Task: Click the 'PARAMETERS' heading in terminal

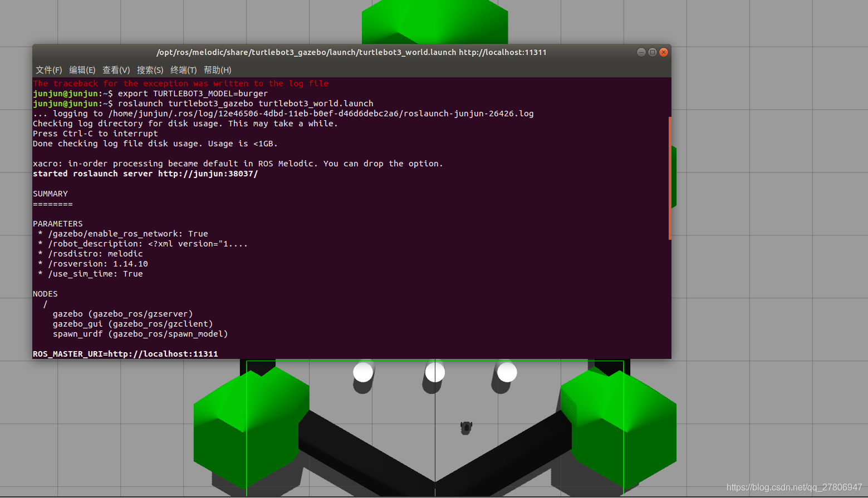Action: point(58,224)
